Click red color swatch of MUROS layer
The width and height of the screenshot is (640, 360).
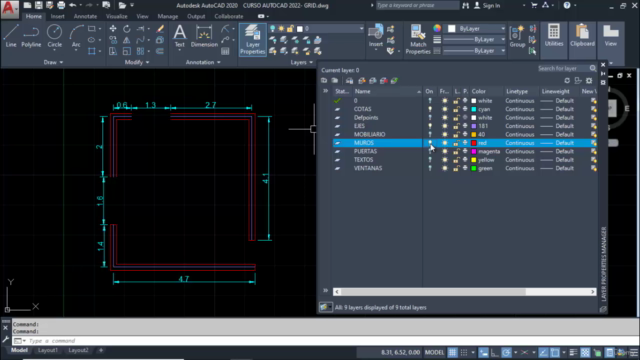(474, 143)
